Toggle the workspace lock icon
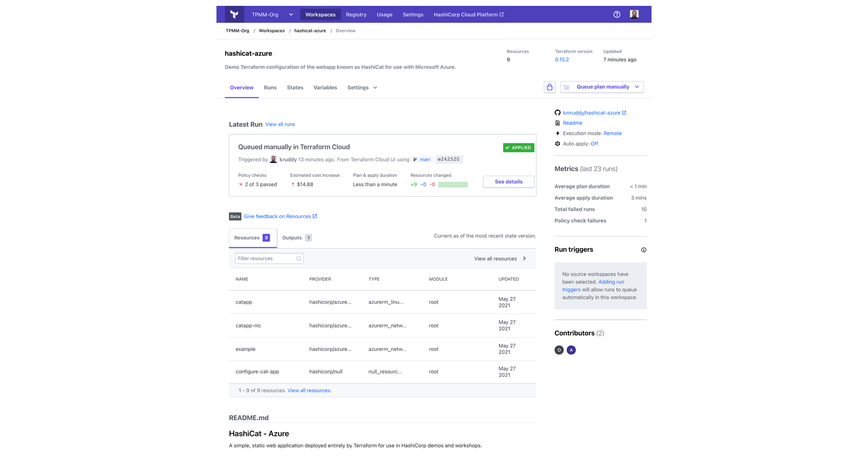 (x=550, y=87)
